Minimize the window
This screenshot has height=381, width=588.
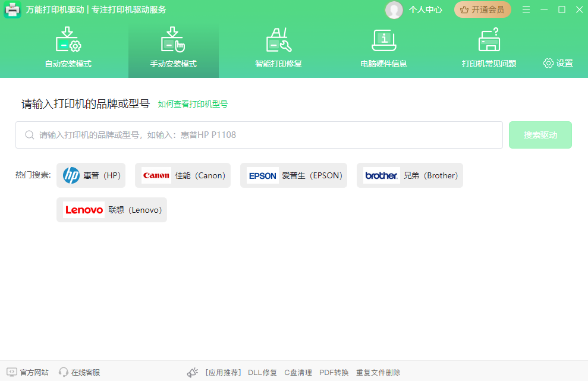click(x=544, y=10)
